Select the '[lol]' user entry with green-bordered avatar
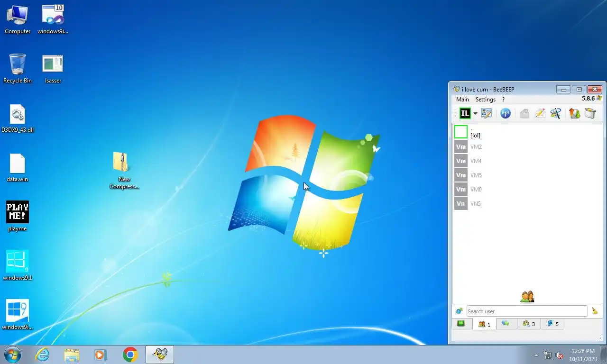Viewport: 607px width, 364px height. click(527, 132)
